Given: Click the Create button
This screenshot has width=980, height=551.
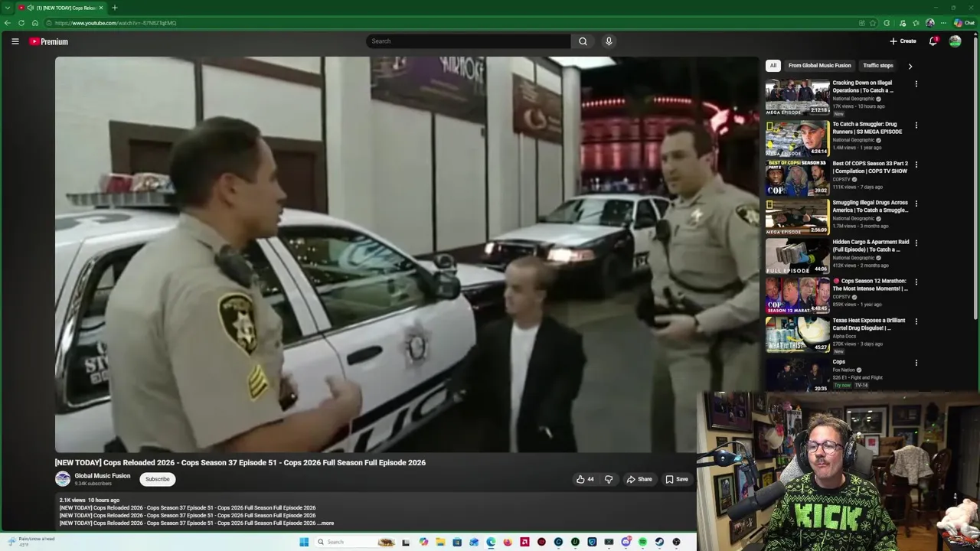Looking at the screenshot, I should (x=903, y=41).
